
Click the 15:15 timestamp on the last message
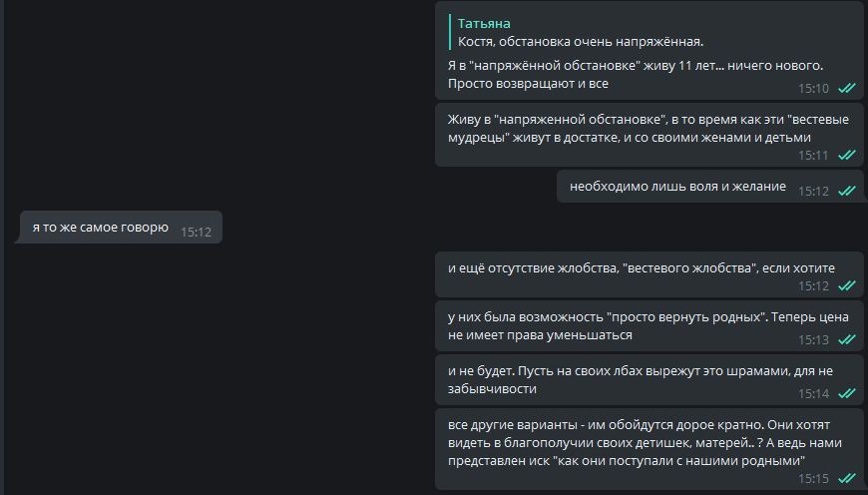point(813,479)
